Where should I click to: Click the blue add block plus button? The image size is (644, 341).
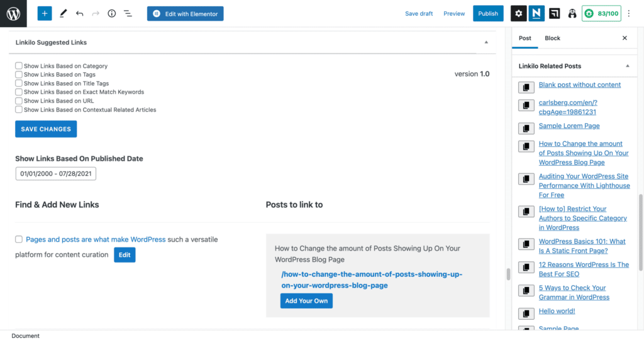tap(45, 14)
